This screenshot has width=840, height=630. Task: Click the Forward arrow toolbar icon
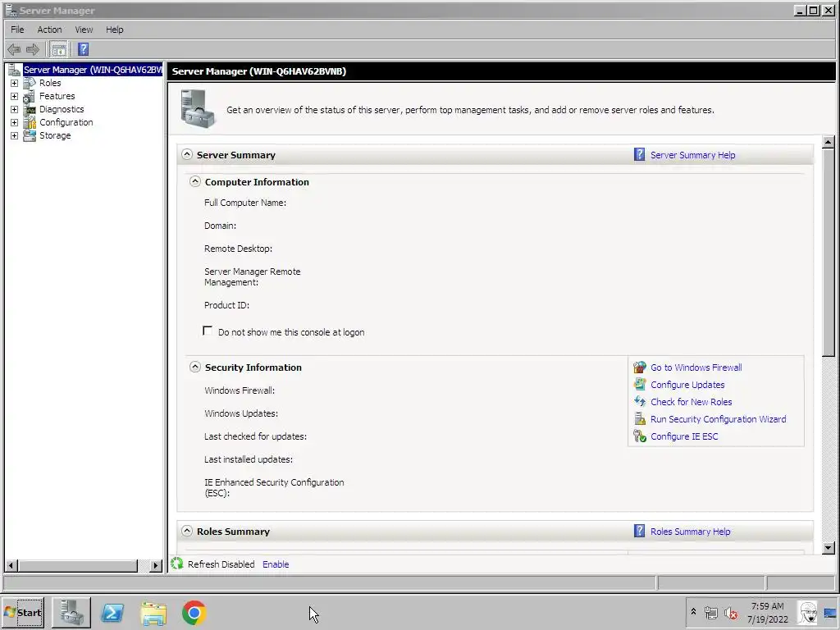click(33, 50)
